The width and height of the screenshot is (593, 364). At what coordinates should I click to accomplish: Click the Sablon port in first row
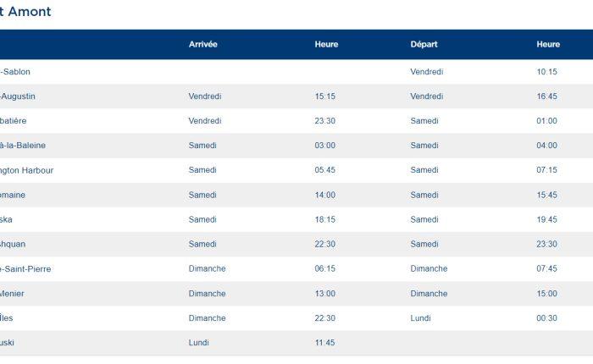tap(15, 72)
